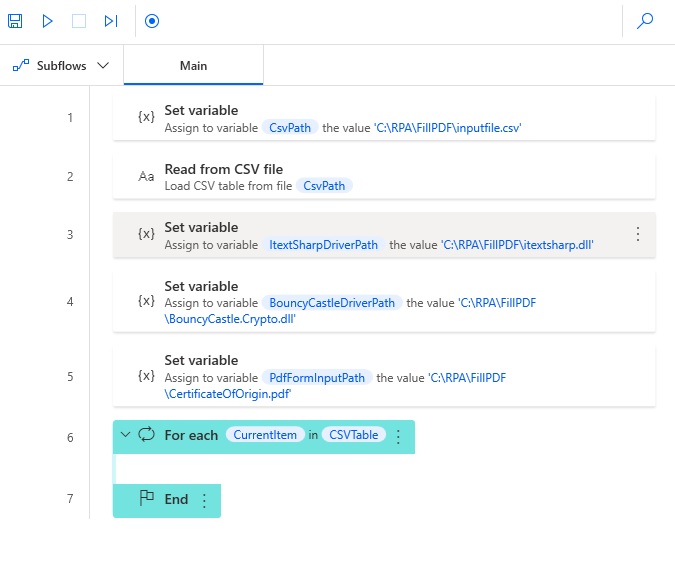Open more options on End action
This screenshot has height=561, width=675.
click(x=204, y=500)
